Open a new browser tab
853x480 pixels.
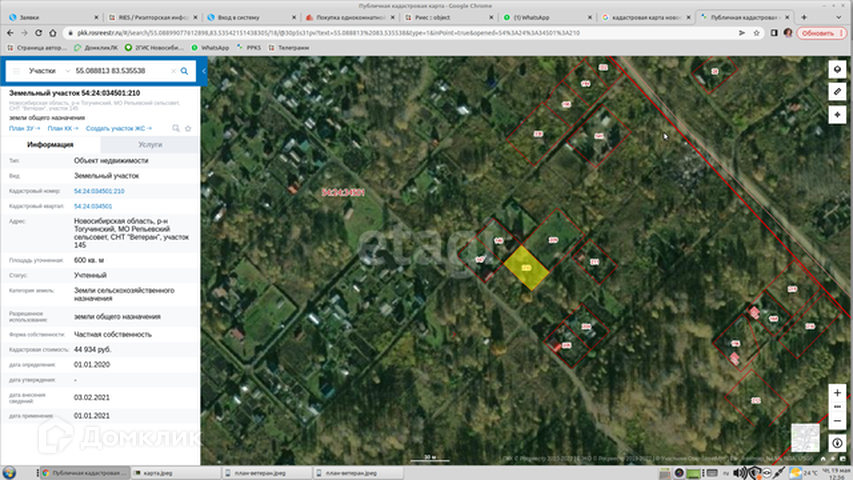click(x=804, y=17)
